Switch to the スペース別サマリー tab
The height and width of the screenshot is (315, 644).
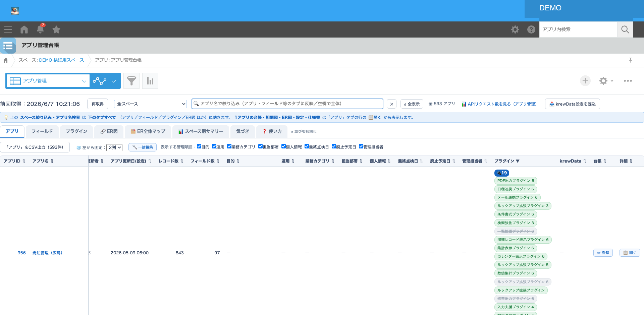click(x=201, y=131)
